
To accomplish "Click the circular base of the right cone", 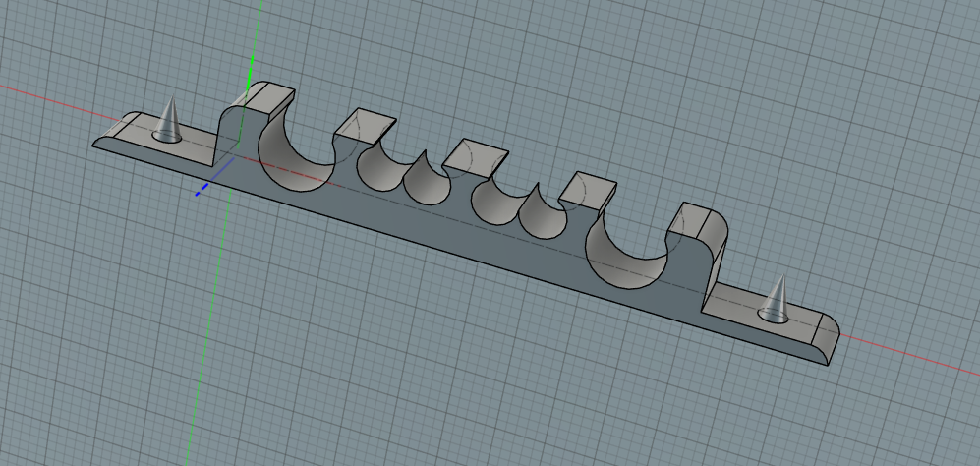I will (775, 316).
